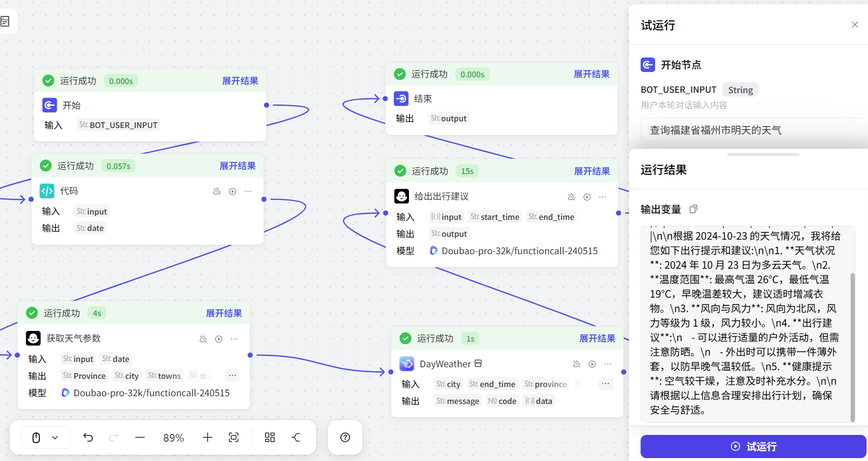Click the zoom in plus icon
868x461 pixels.
208,437
